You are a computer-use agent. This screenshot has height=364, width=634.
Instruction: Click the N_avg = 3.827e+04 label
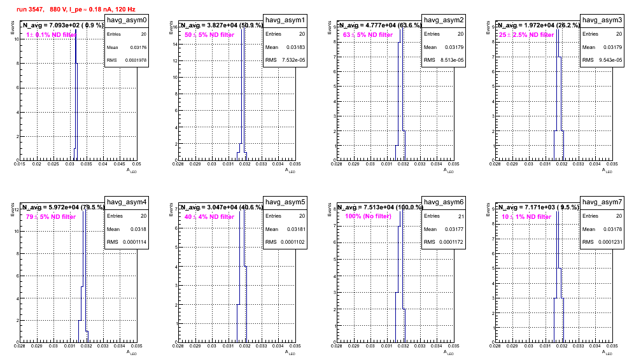point(222,25)
